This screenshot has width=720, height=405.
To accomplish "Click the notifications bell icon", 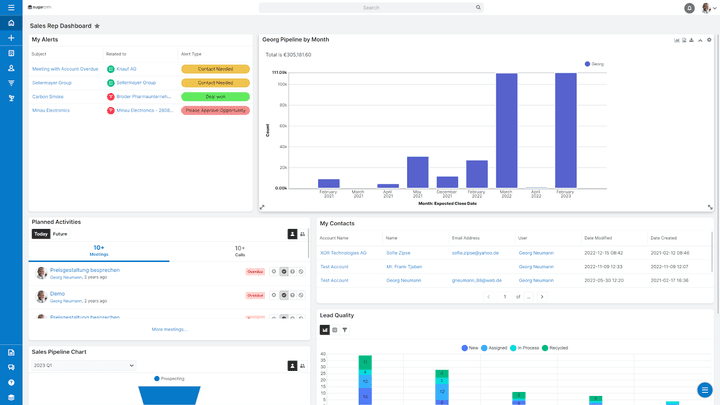I will tap(689, 8).
